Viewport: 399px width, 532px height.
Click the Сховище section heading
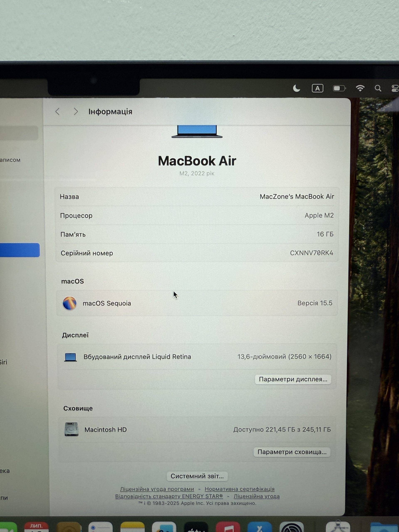coord(78,408)
